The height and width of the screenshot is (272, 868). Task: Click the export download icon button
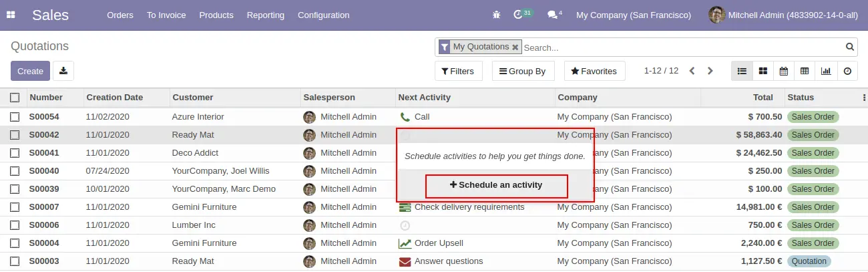63,71
